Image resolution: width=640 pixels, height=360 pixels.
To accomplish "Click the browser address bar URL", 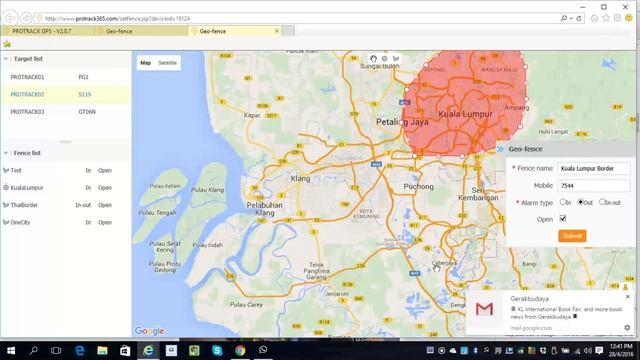I will [117, 19].
